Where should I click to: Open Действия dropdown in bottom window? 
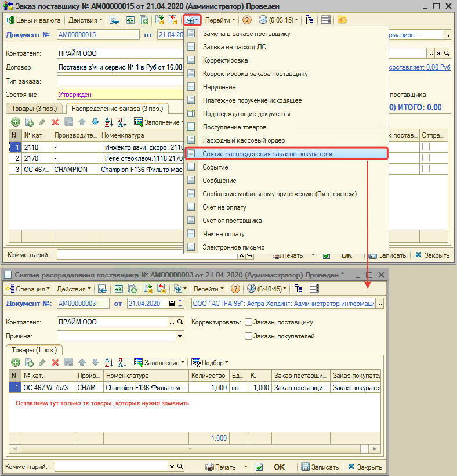tap(74, 289)
